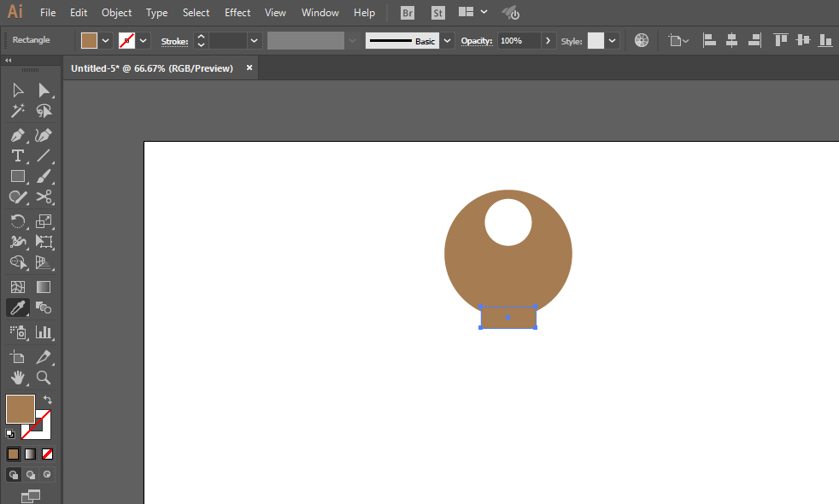Open the stroke weight dropdown

[254, 40]
